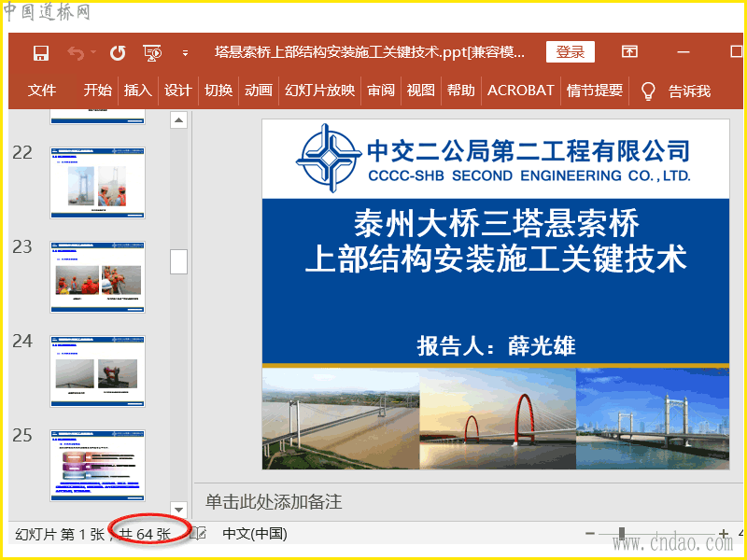
Task: Click company name 中交二公局第二工程有限公司
Action: point(529,150)
